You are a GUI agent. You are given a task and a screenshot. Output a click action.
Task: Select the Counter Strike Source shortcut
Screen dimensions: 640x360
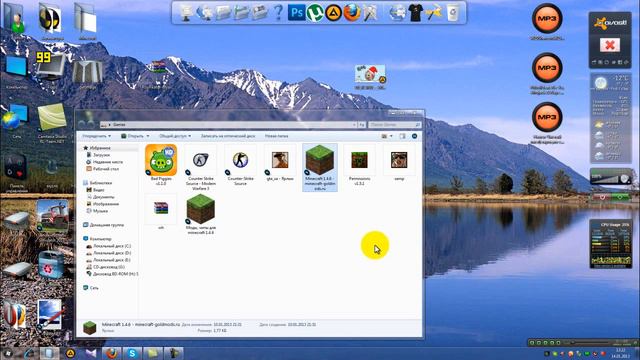coord(240,165)
